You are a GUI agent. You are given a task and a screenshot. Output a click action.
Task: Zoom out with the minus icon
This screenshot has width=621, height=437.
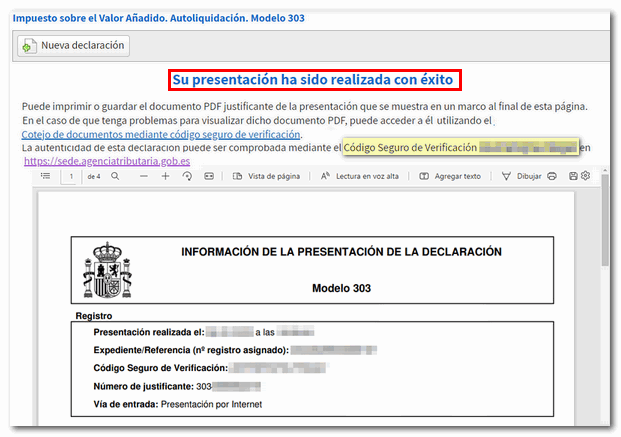point(144,176)
